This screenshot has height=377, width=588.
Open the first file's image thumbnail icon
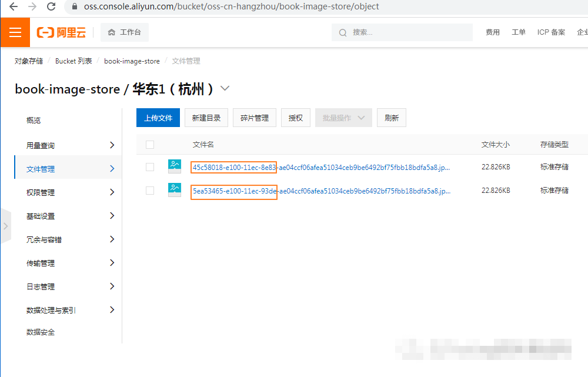(x=174, y=166)
